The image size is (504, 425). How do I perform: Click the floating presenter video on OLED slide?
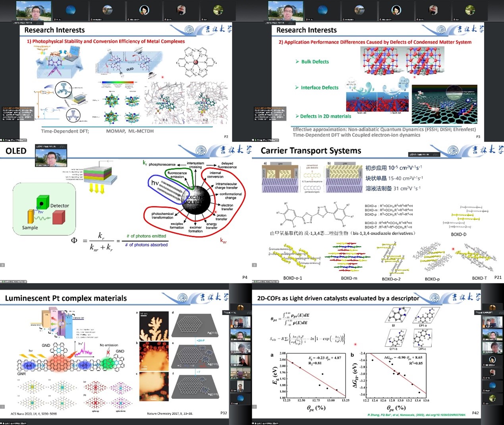[x=51, y=156]
